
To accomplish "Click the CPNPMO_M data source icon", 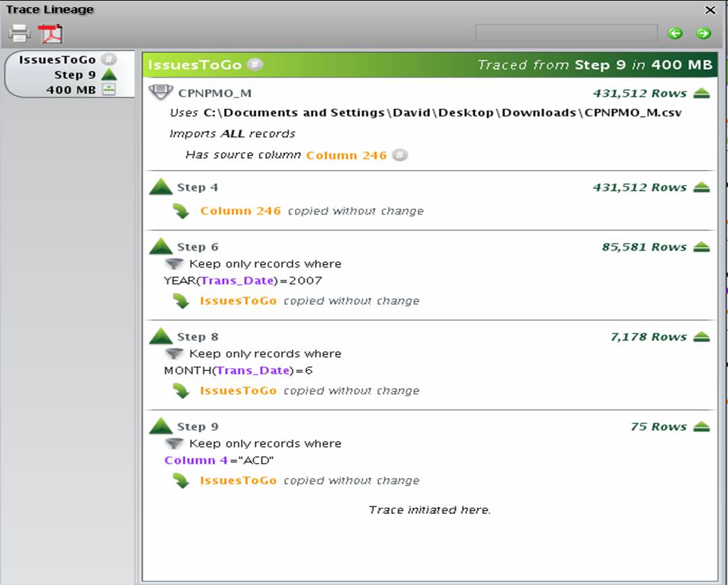I will [x=160, y=92].
